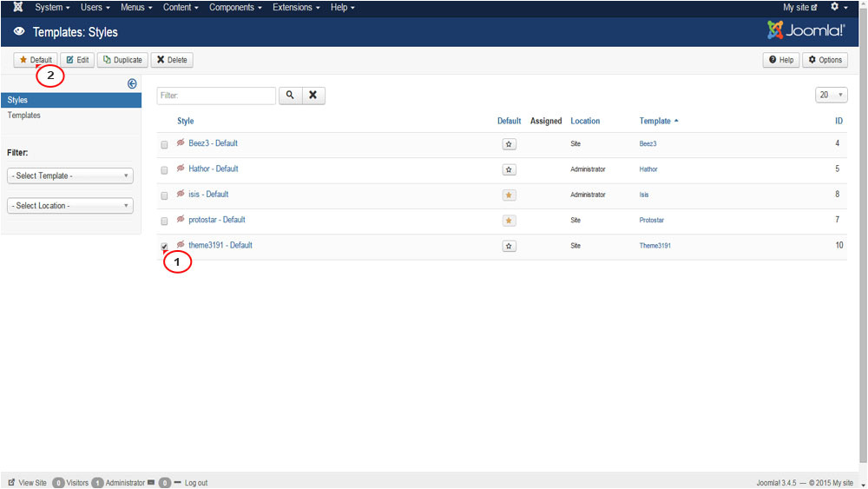
Task: Click the preview eye icon beside protostar - Default
Action: tap(181, 219)
